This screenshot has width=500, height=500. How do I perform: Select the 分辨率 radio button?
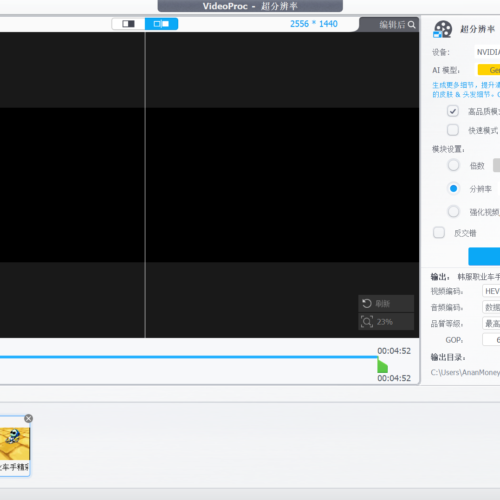453,189
